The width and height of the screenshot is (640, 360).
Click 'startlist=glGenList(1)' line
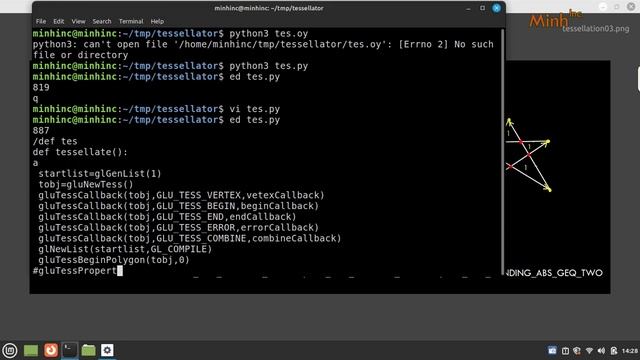pos(100,174)
